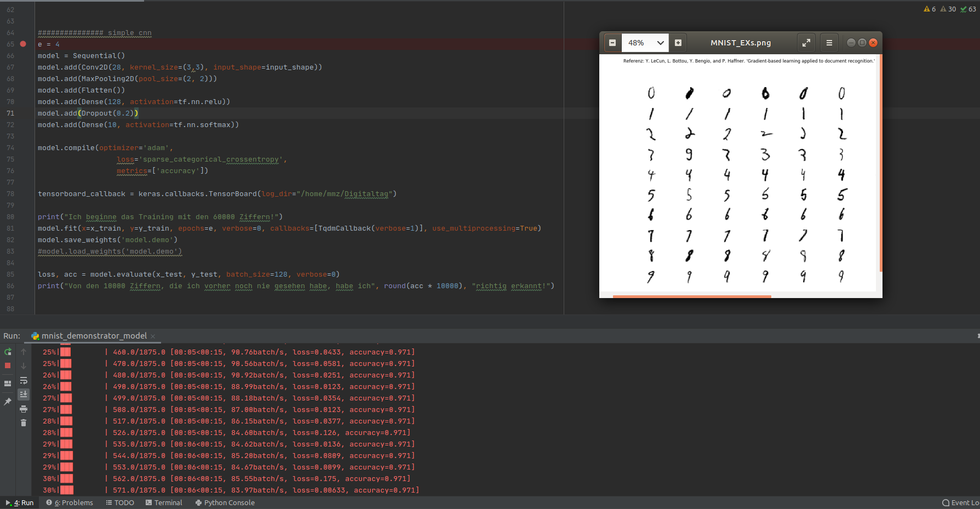Open the TODO tool window

(120, 502)
